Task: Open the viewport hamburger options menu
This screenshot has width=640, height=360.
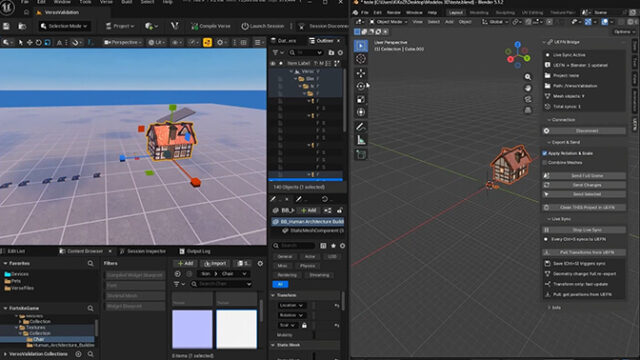Action: [258, 42]
